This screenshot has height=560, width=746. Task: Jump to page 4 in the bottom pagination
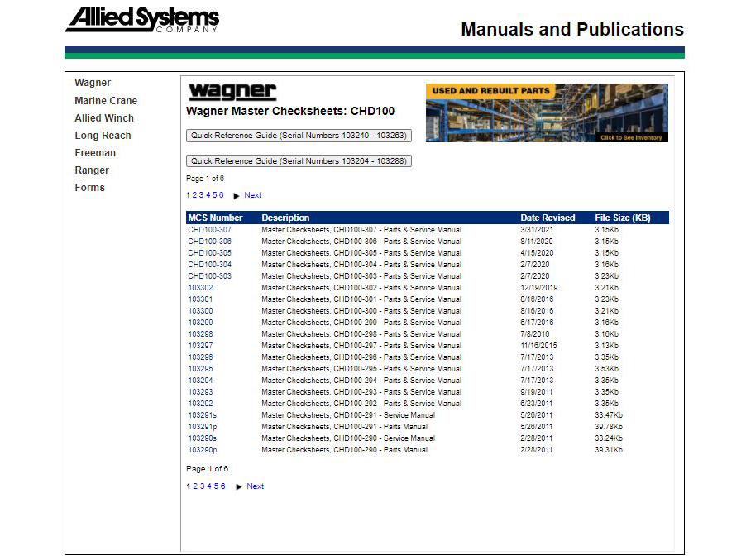(x=209, y=486)
